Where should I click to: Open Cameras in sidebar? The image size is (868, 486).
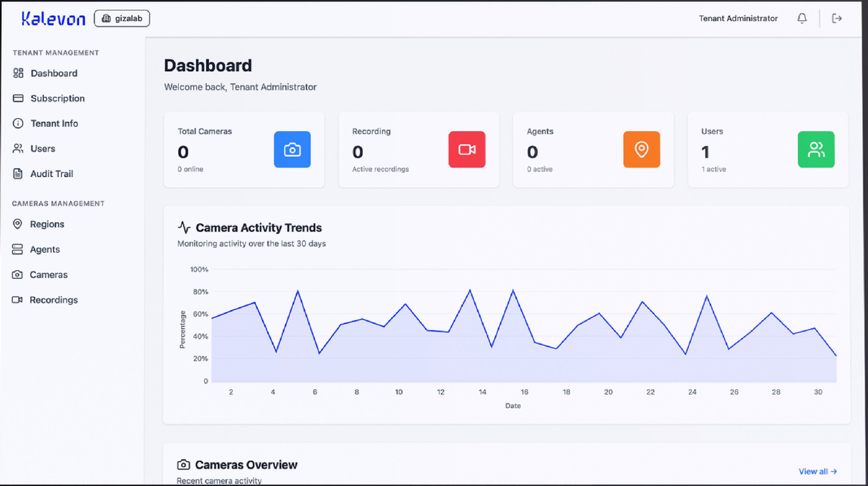coord(49,274)
